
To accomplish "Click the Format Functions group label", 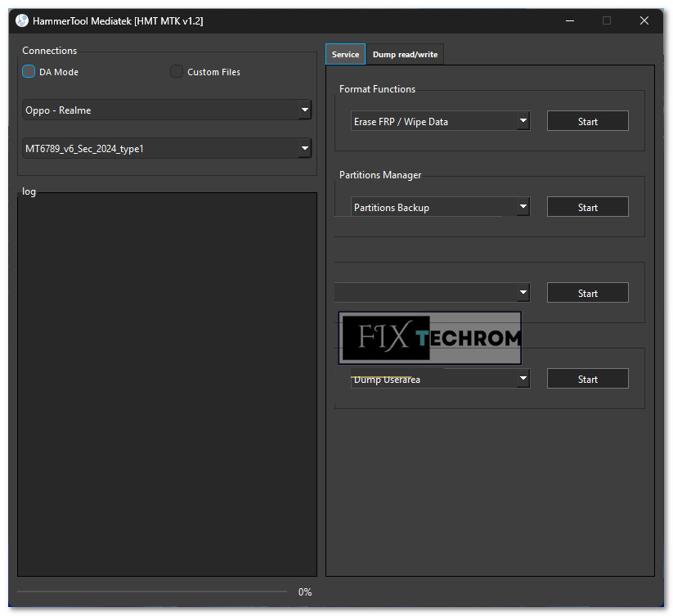I will pyautogui.click(x=377, y=89).
